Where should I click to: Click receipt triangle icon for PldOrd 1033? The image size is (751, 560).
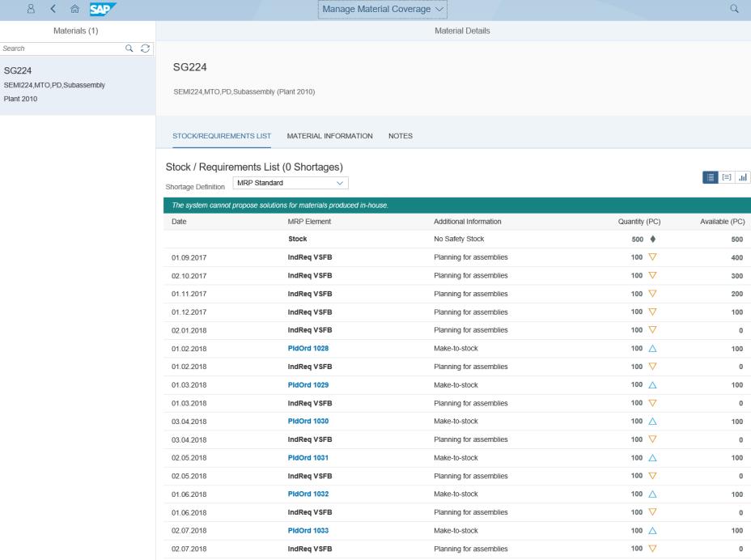tap(652, 530)
